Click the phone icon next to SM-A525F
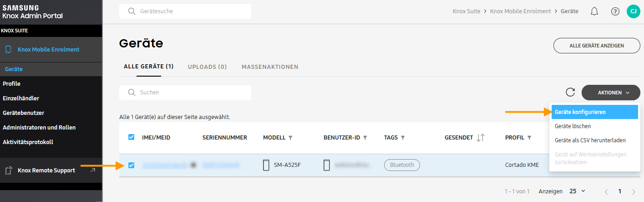The height and width of the screenshot is (202, 644). tap(266, 165)
